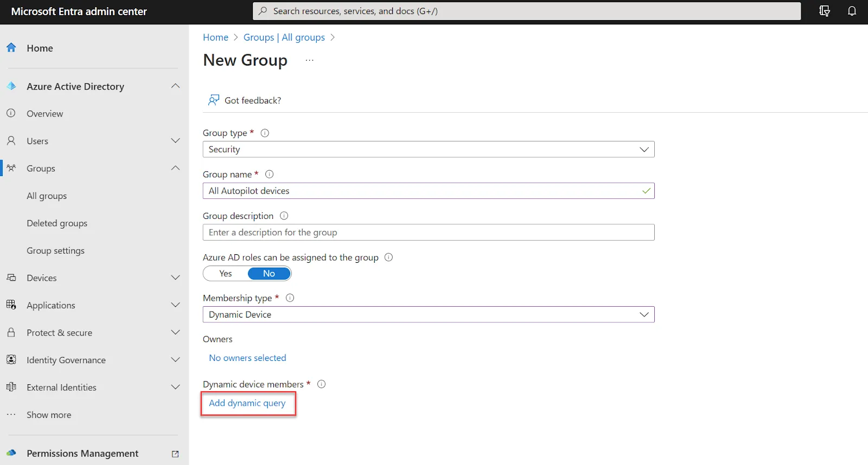Image resolution: width=868 pixels, height=465 pixels.
Task: Click the Devices icon in sidebar
Action: click(x=11, y=277)
